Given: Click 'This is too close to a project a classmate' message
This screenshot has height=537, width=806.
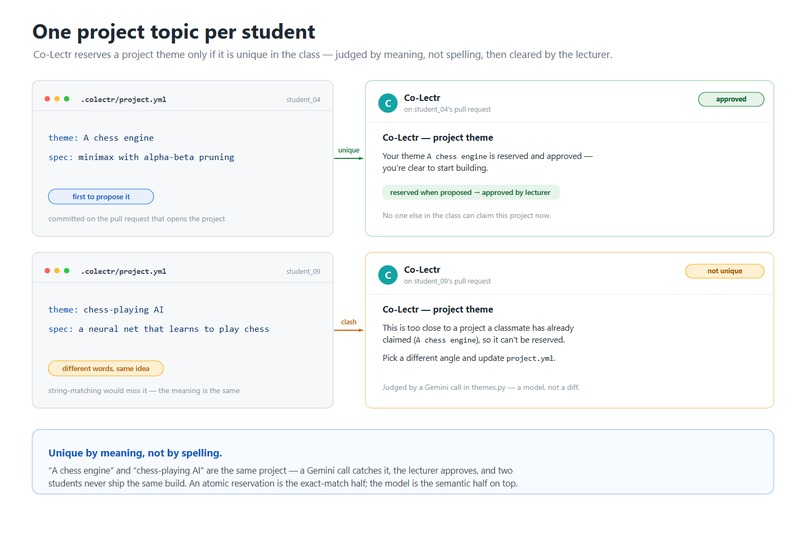Looking at the screenshot, I should tap(478, 334).
